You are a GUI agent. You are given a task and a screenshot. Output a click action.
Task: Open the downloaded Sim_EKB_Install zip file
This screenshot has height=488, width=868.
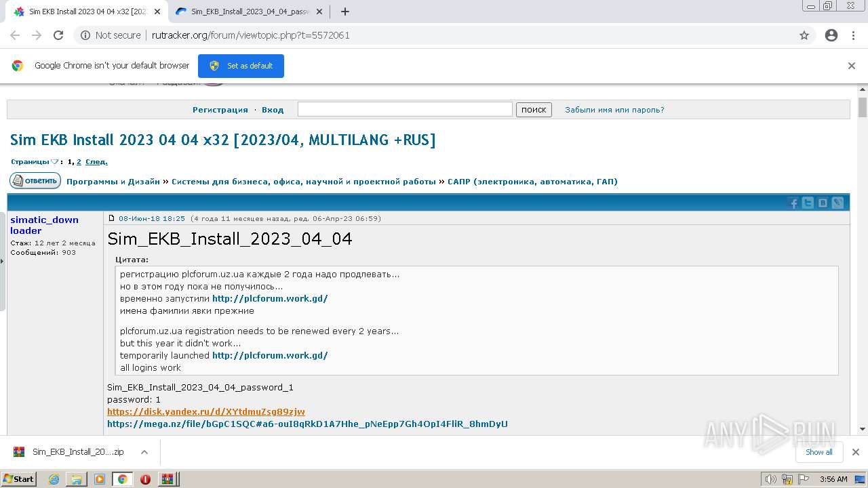tap(78, 452)
